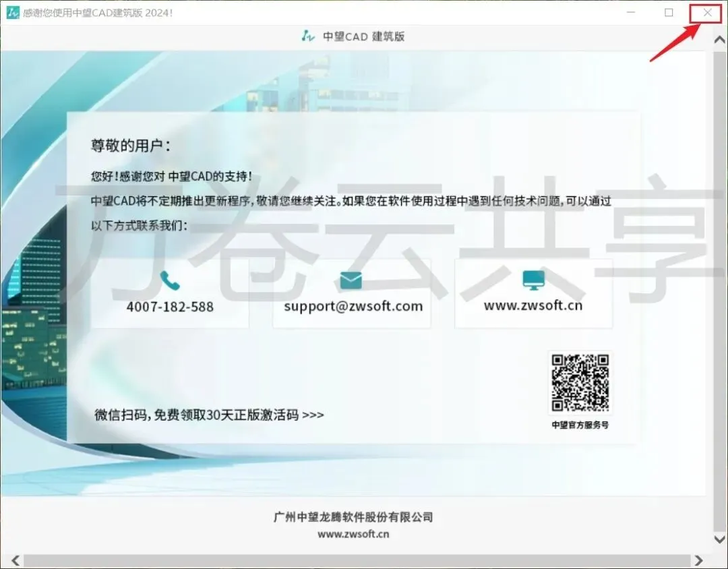Minimize the ZWCAD installer window
The image size is (728, 569).
[630, 13]
